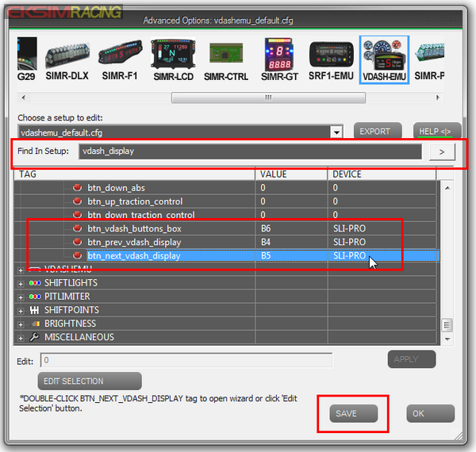Click the SHIFTPOINTS gear shifter icon
This screenshot has width=476, height=452.
point(34,310)
